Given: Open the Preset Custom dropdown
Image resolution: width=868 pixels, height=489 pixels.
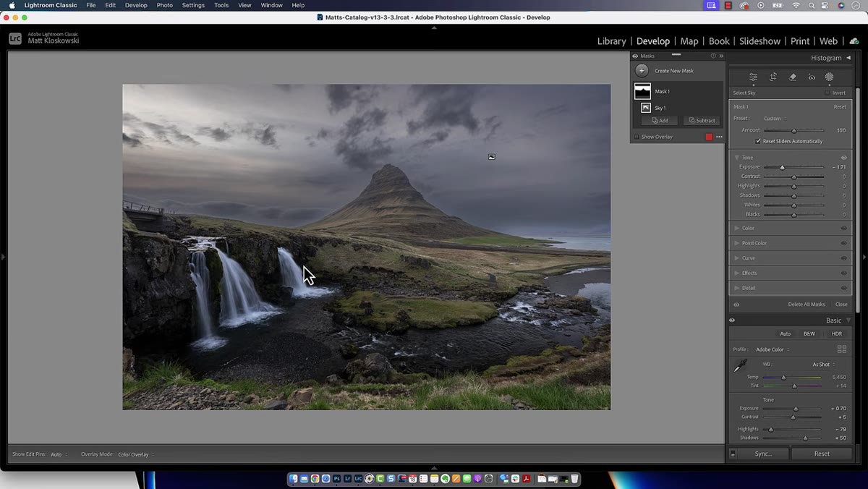Looking at the screenshot, I should 775,119.
